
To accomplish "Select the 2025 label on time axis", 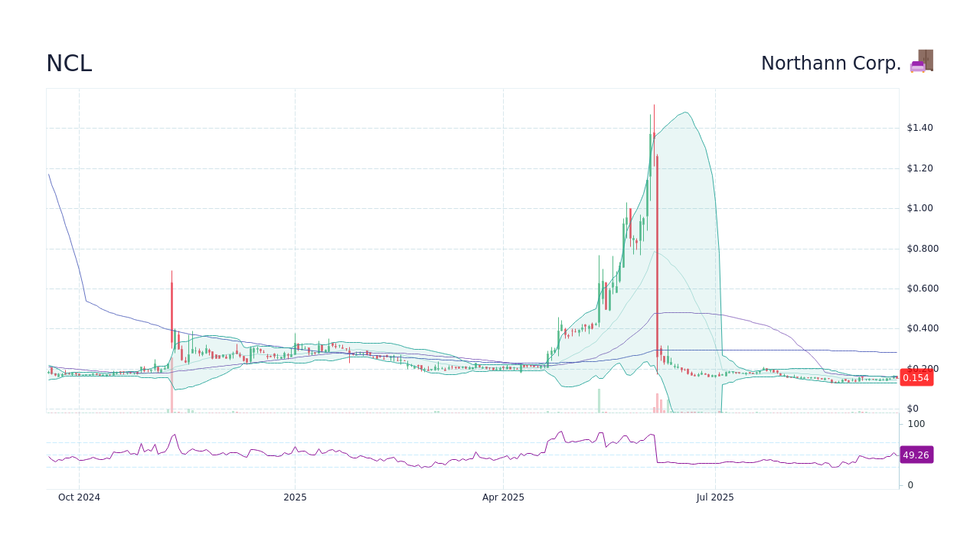I will pos(295,497).
